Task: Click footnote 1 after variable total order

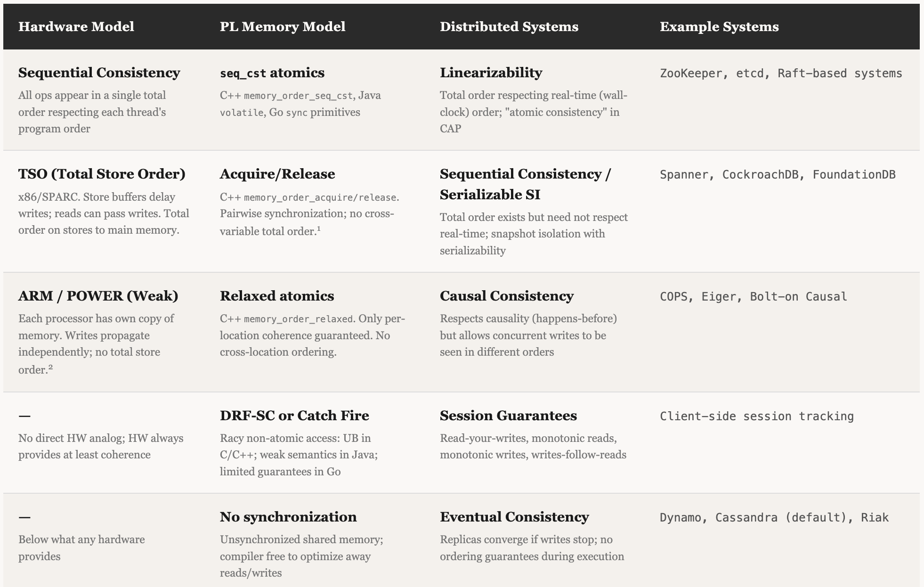Action: pos(319,229)
